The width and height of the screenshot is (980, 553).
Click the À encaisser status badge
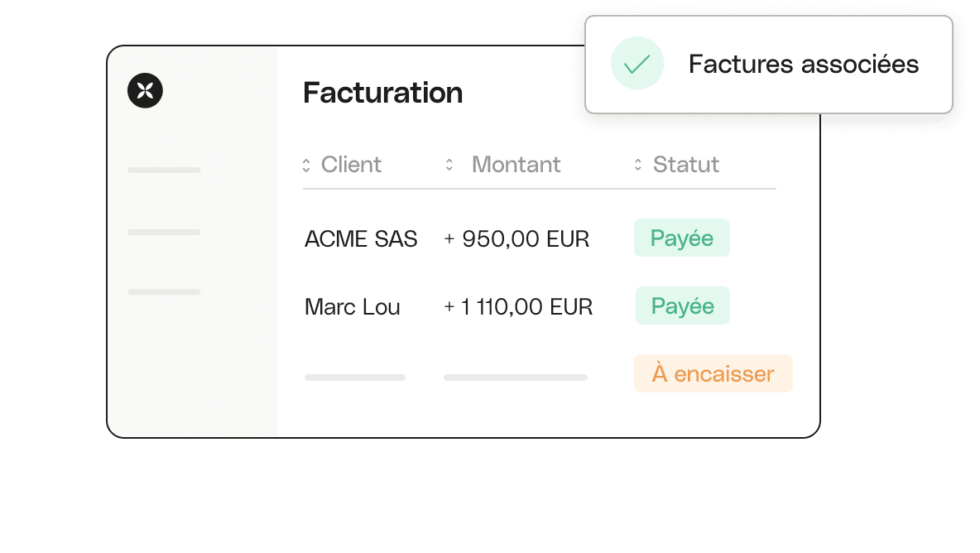pyautogui.click(x=713, y=373)
